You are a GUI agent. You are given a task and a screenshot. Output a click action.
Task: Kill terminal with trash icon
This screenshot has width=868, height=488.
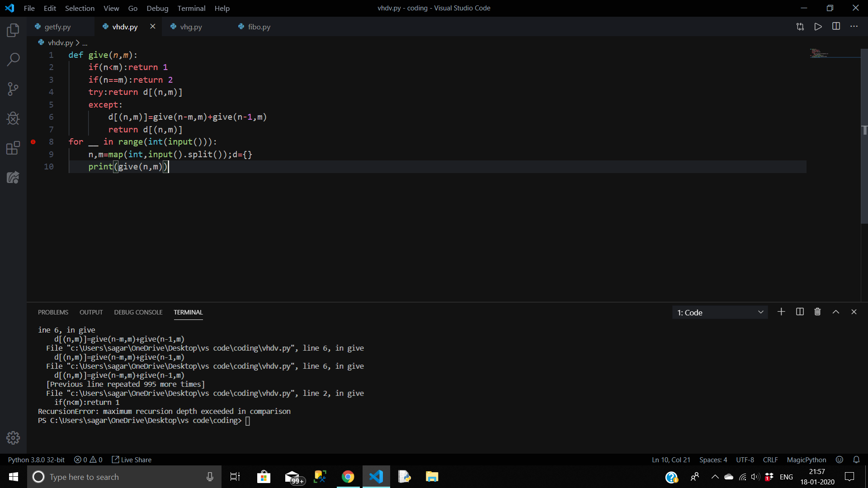tap(817, 312)
